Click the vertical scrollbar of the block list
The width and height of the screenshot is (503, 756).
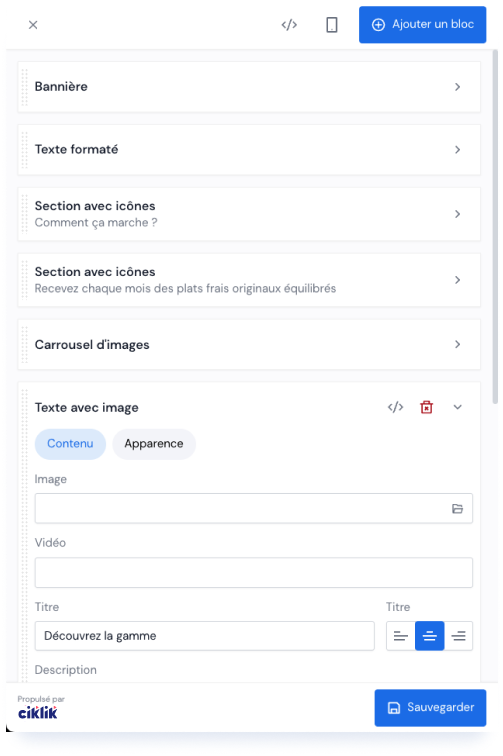495,227
